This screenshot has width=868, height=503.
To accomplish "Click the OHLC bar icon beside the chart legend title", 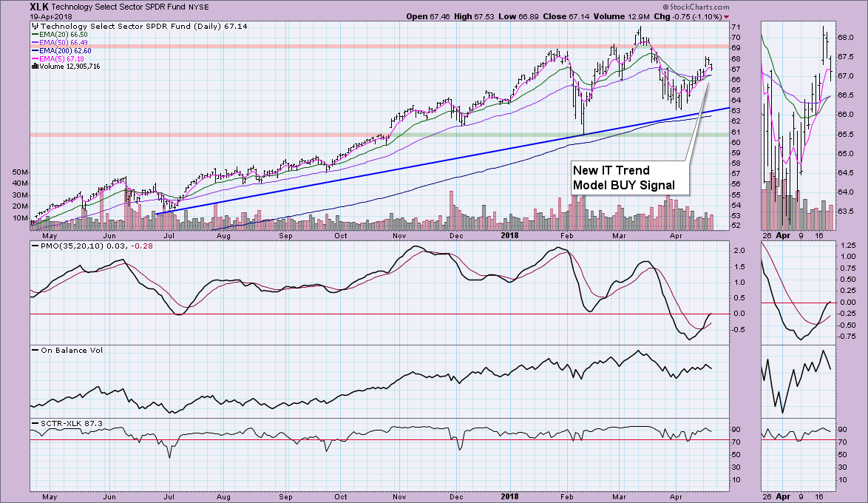I will tap(35, 26).
